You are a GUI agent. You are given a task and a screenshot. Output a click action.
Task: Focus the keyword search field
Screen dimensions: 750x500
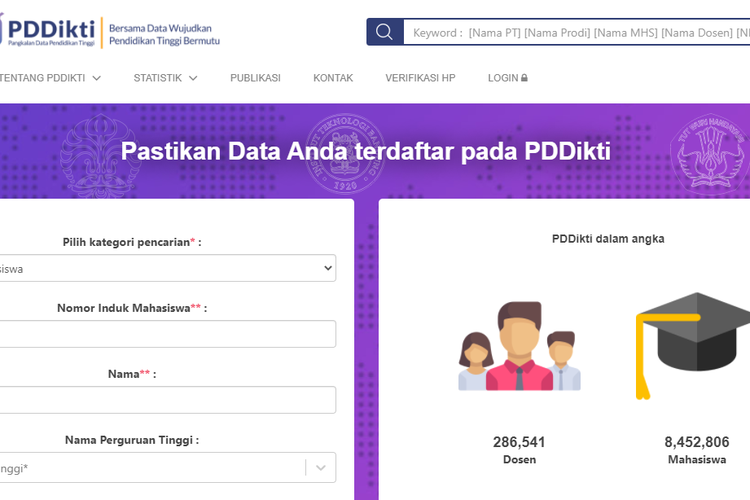[576, 32]
